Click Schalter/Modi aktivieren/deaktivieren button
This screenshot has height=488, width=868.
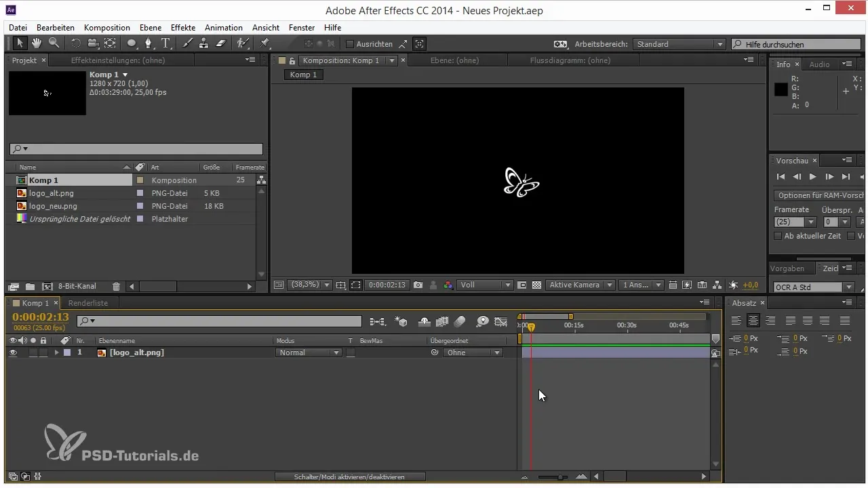coord(349,477)
